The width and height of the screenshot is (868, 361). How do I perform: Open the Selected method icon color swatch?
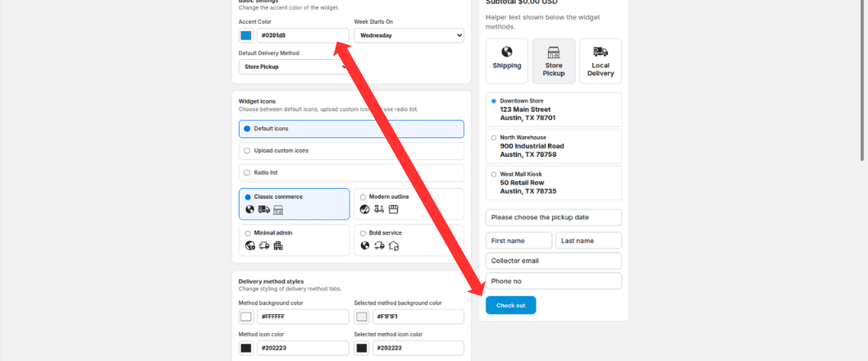coord(362,348)
